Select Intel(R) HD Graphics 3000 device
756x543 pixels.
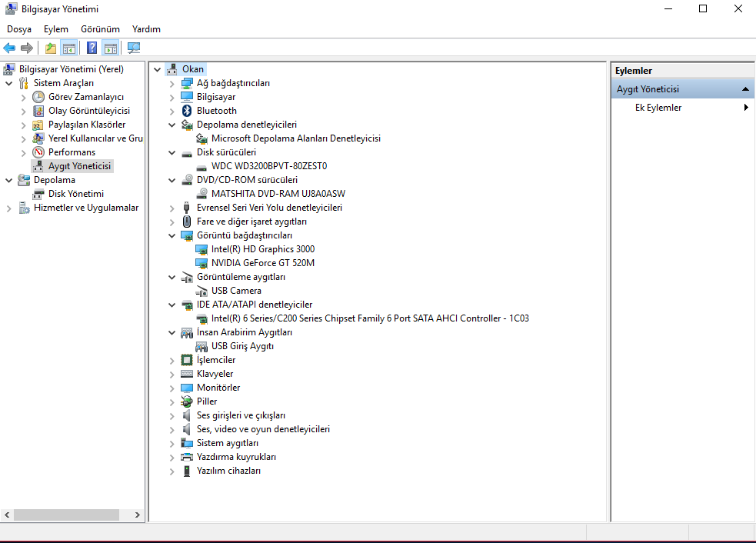click(x=263, y=249)
